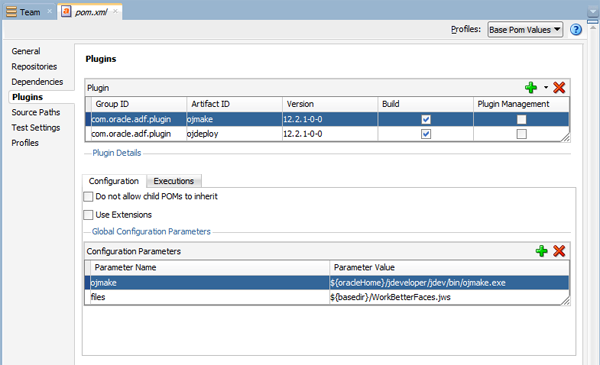Click the Team tab hamburger icon
The image size is (600, 365).
tap(11, 12)
